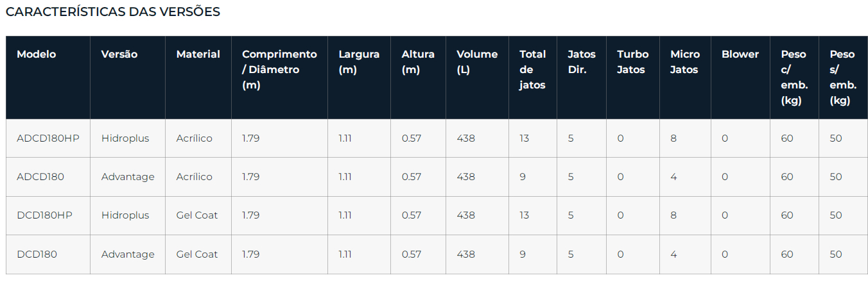Image resolution: width=868 pixels, height=282 pixels.
Task: Select the Micro Jatos header
Action: click(x=685, y=62)
